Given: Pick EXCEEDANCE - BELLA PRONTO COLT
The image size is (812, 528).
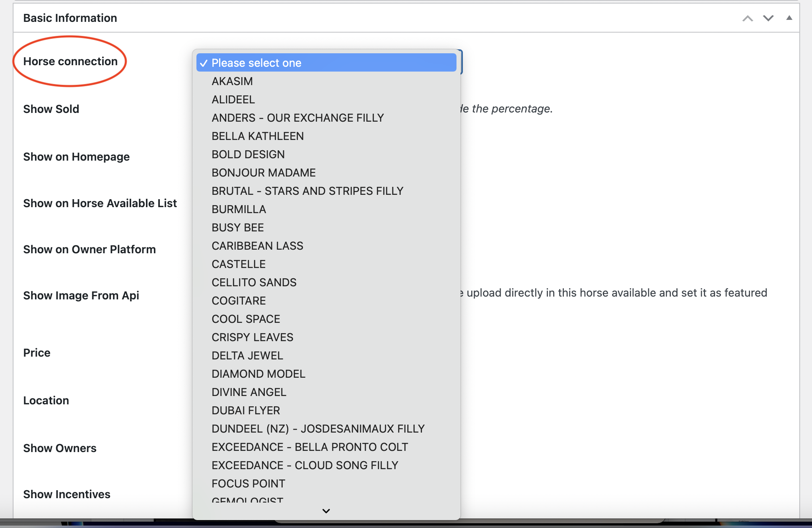Looking at the screenshot, I should [x=309, y=447].
